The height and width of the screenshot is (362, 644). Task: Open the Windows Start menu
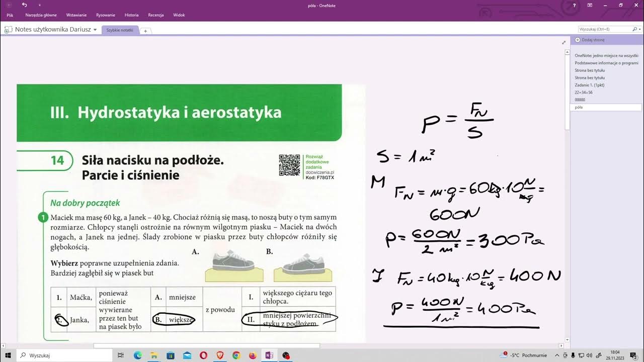[8, 355]
